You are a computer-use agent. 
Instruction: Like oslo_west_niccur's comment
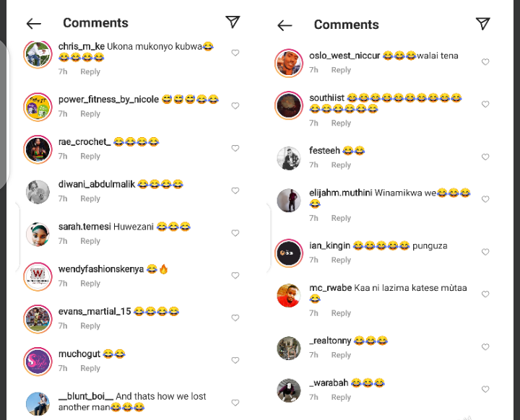click(485, 62)
